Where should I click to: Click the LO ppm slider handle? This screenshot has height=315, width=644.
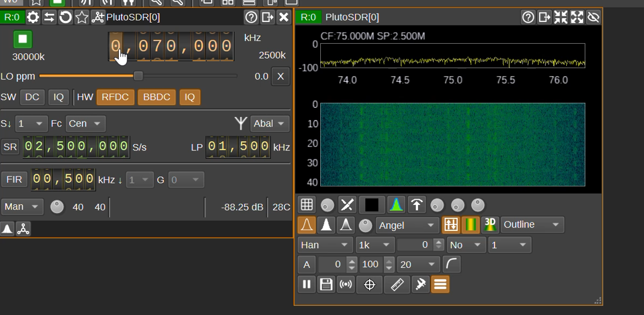[139, 76]
